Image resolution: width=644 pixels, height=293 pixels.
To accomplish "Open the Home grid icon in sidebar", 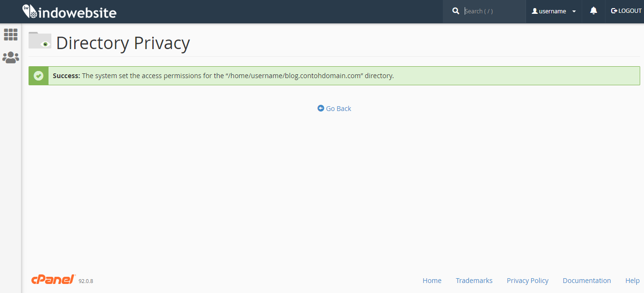I will [x=10, y=34].
